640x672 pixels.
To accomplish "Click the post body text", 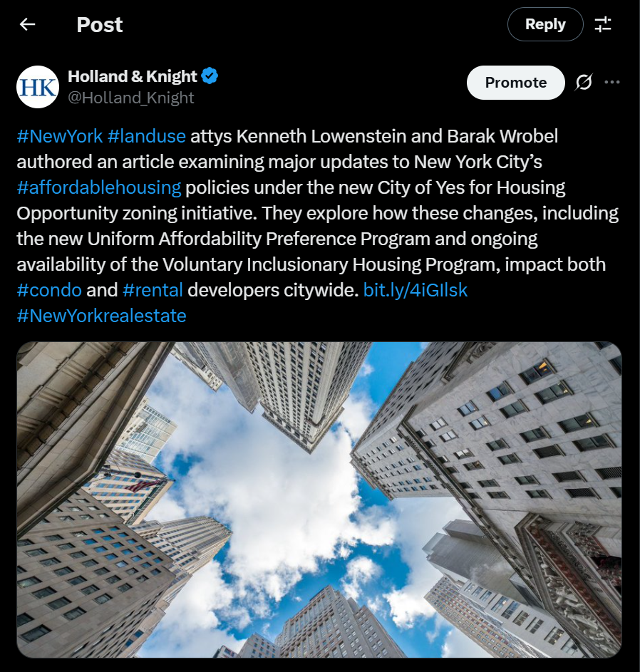I will pyautogui.click(x=319, y=226).
